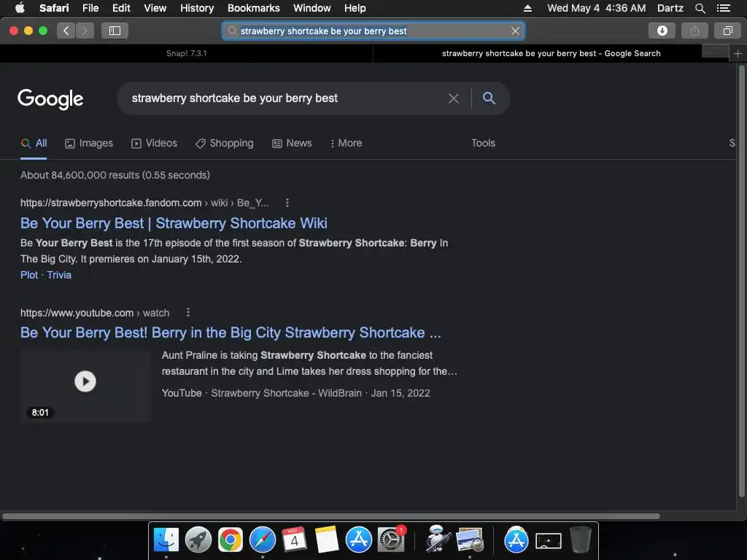Switch to News search results

point(292,144)
